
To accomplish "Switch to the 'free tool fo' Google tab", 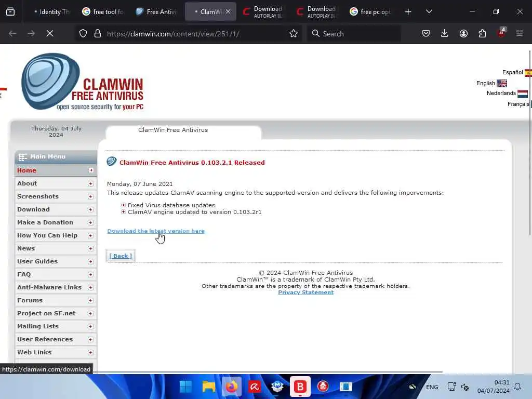I will [103, 12].
